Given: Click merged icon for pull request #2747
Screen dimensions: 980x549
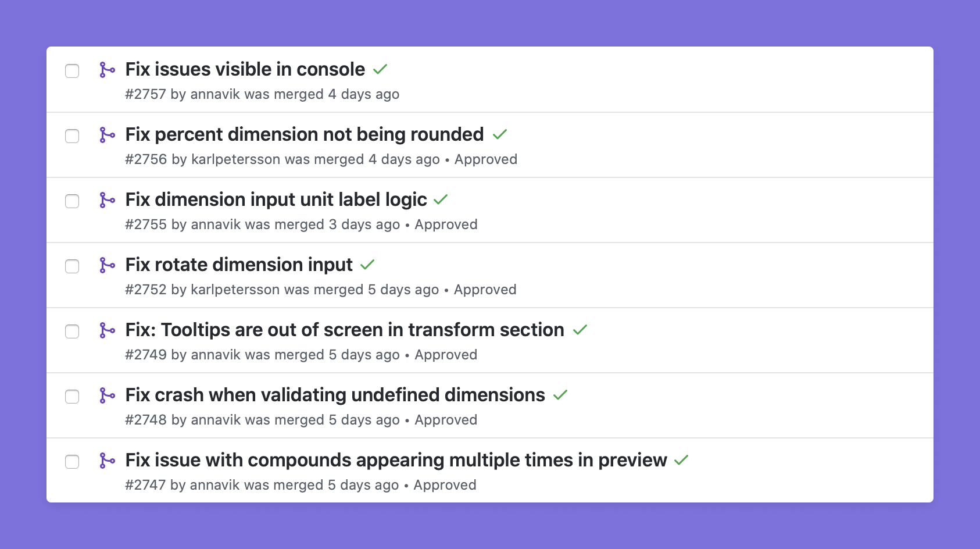Looking at the screenshot, I should [x=107, y=461].
